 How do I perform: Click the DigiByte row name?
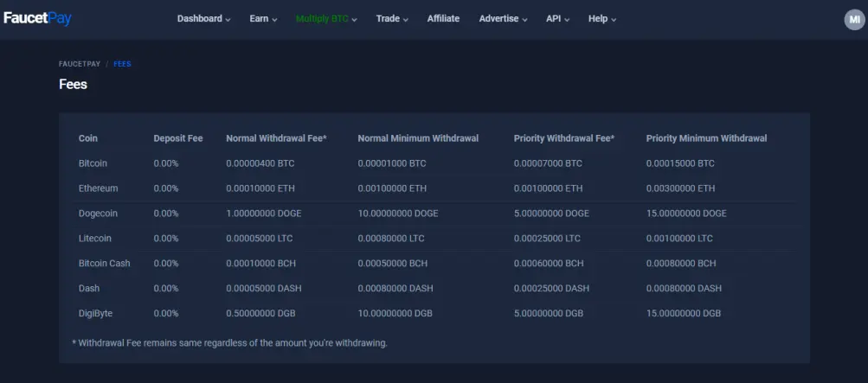pyautogui.click(x=96, y=313)
